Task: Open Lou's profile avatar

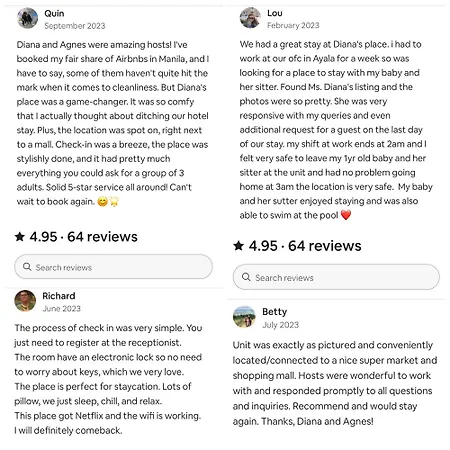Action: point(250,18)
